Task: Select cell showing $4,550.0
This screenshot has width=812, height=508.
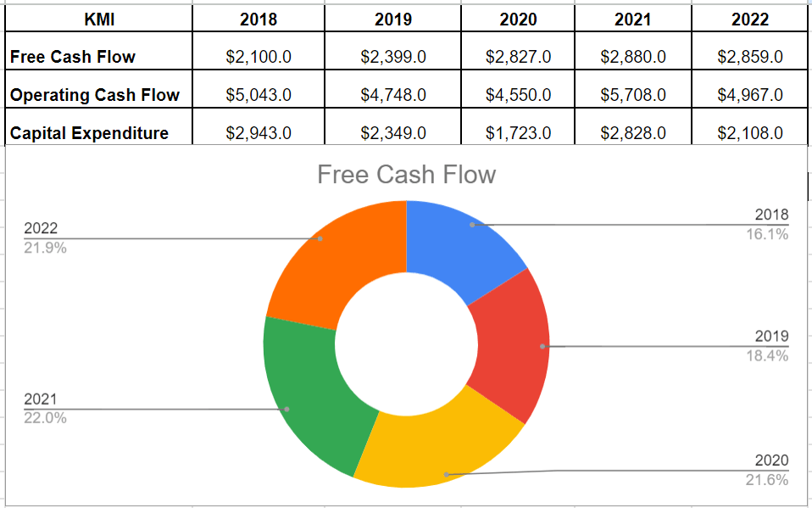Action: point(518,89)
